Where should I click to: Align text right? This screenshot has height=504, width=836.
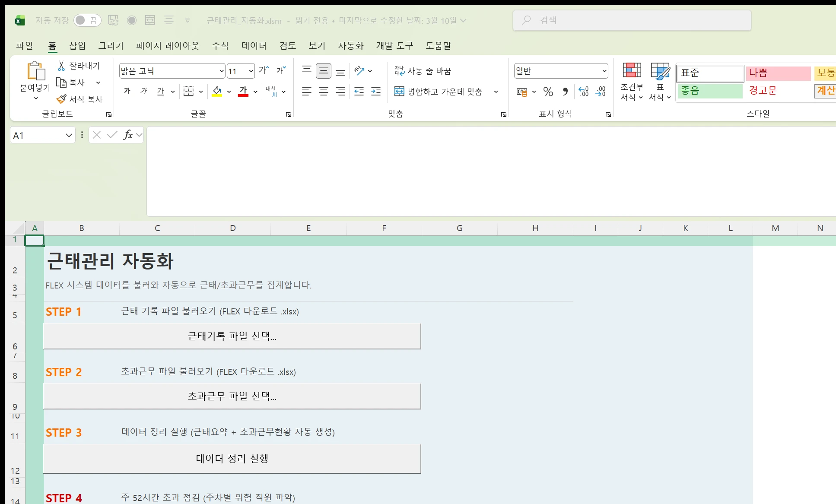coord(340,92)
